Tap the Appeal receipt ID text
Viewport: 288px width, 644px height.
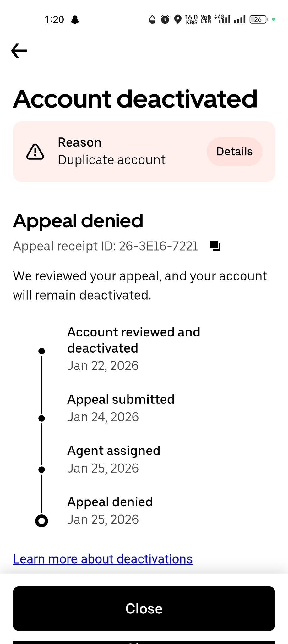point(106,246)
